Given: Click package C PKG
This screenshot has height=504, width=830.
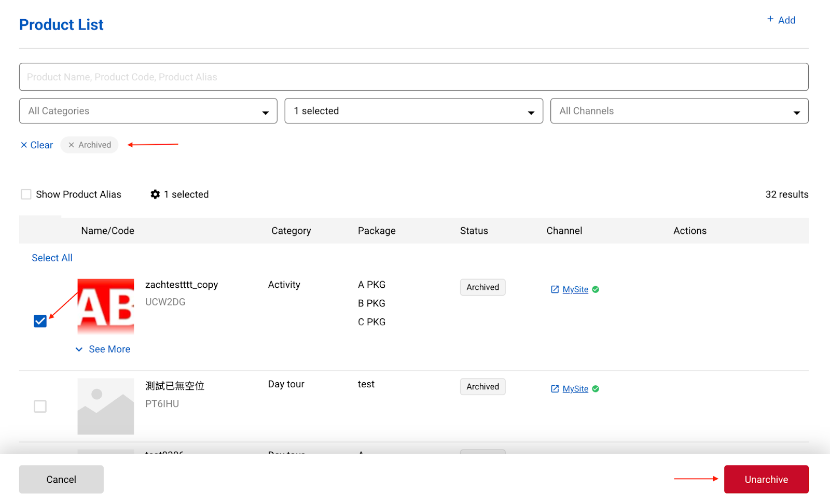Looking at the screenshot, I should [x=371, y=322].
